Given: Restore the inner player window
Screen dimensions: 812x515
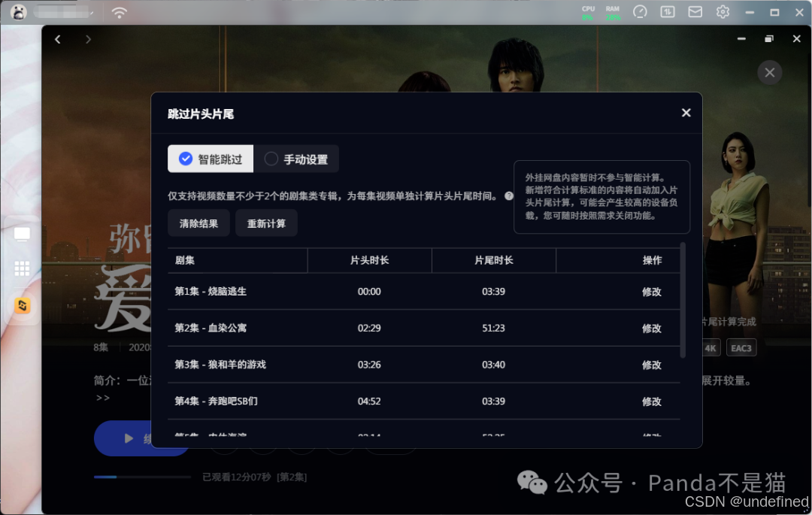Looking at the screenshot, I should pyautogui.click(x=769, y=39).
